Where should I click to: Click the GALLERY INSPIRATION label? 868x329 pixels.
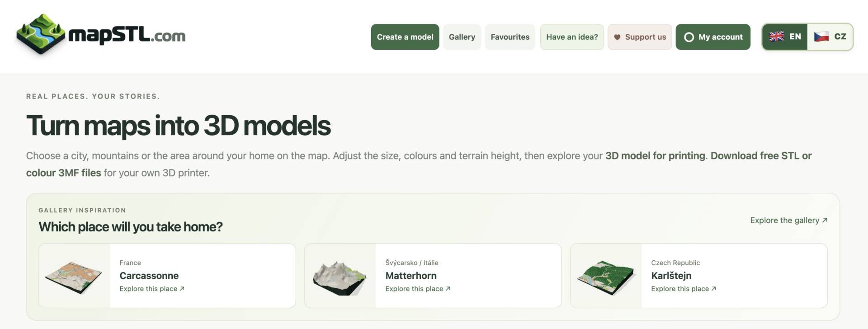pos(82,210)
